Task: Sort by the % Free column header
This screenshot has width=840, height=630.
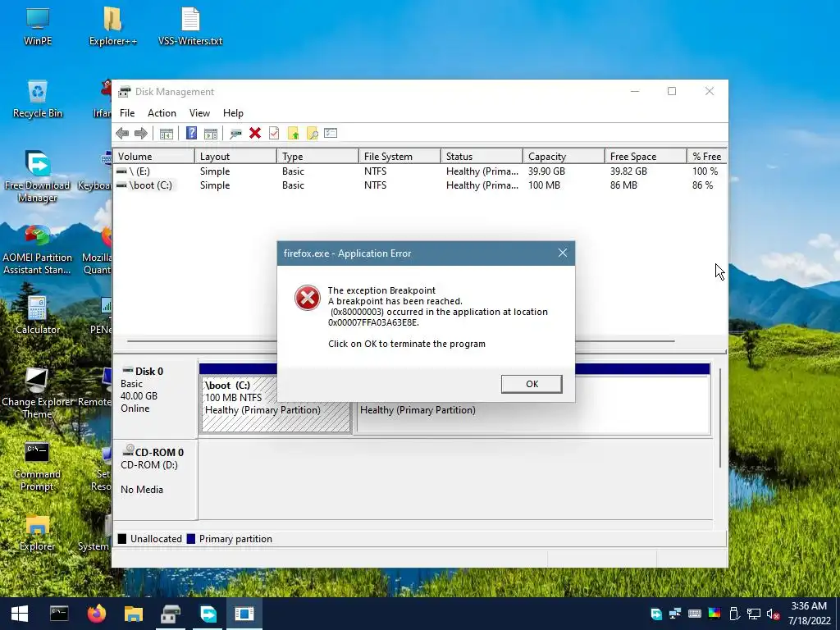Action: pyautogui.click(x=706, y=157)
